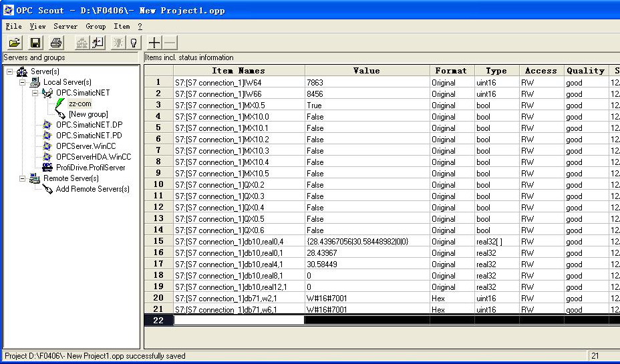Viewport: 620px width, 364px height.
Task: Select ProfiDrive.ProfilServer in the tree
Action: point(91,168)
